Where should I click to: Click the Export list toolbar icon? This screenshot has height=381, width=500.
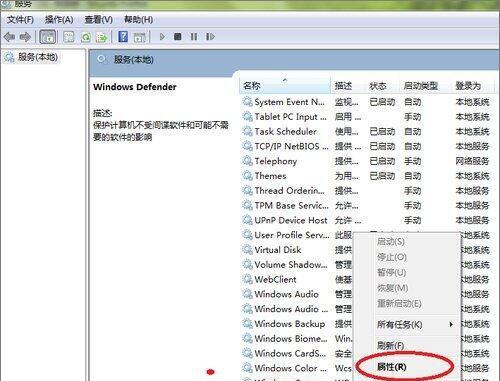101,37
